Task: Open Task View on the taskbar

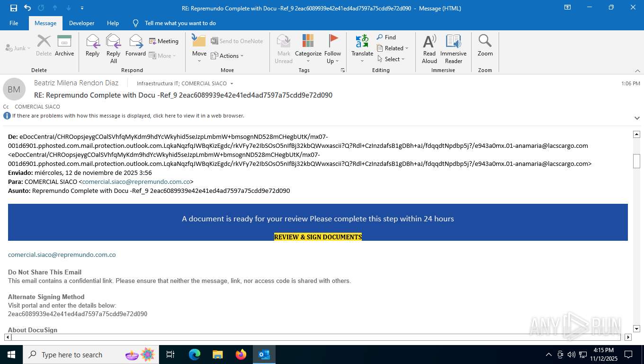Action: [x=170, y=355]
